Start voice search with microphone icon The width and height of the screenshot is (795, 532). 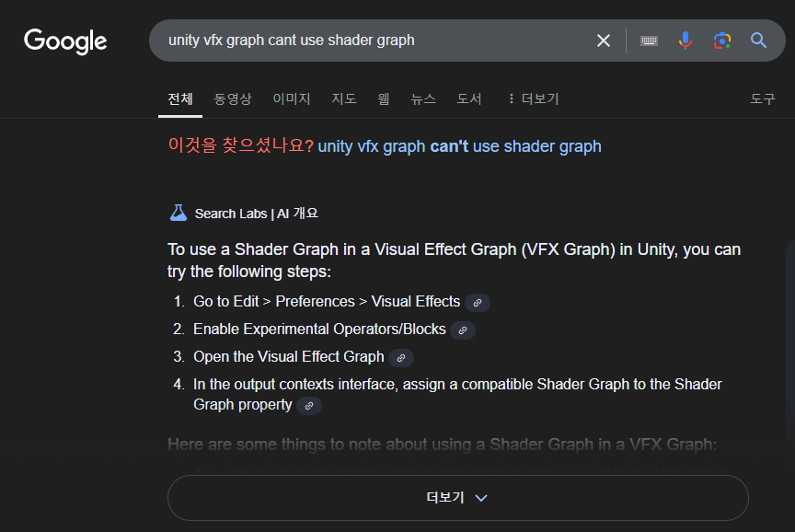tap(686, 40)
